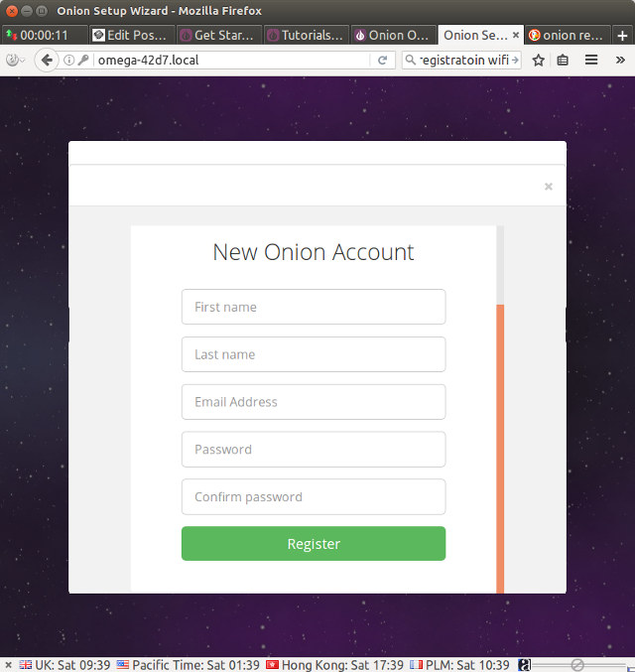The image size is (635, 672).
Task: Switch to the onion re... tab
Action: [568, 35]
